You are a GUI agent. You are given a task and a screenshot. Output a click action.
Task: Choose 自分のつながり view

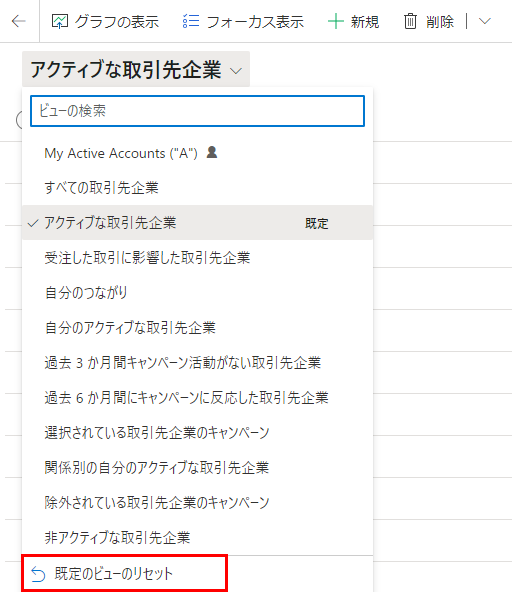(197, 293)
